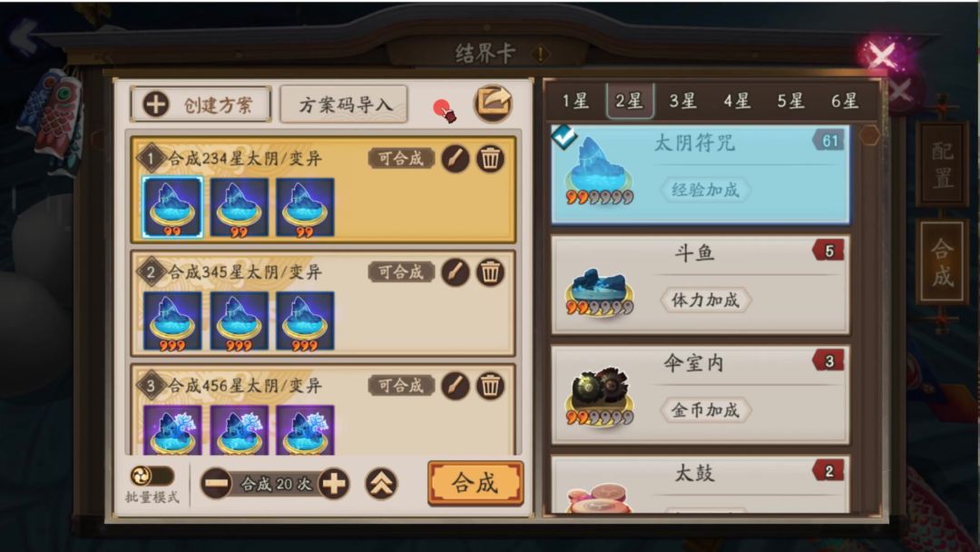Switch to the 6星 tab

point(845,101)
